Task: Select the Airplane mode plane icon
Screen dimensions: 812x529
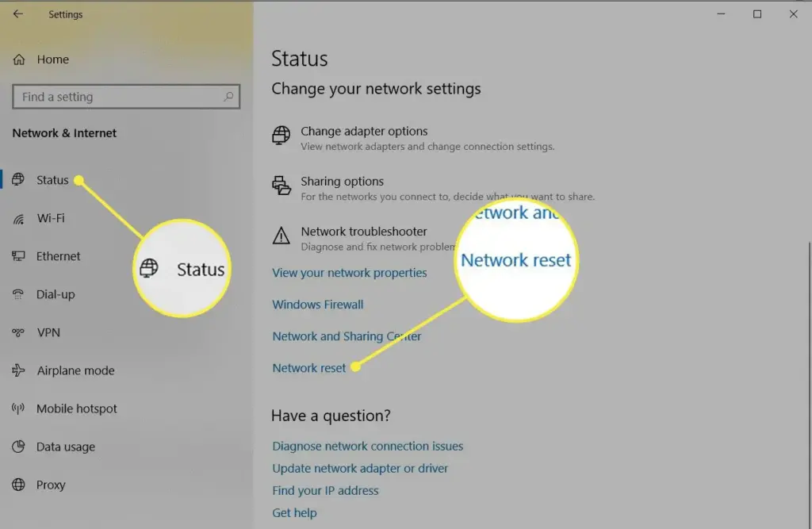Action: pos(19,370)
